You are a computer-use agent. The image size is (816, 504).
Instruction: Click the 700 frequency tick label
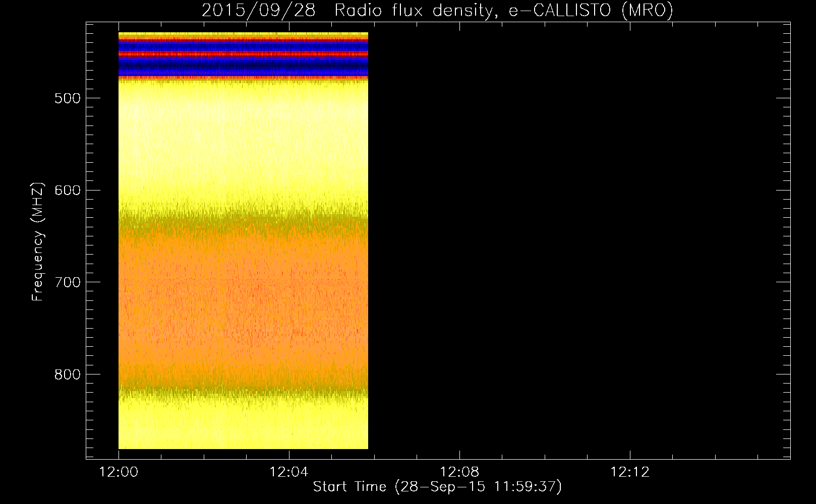click(x=68, y=282)
